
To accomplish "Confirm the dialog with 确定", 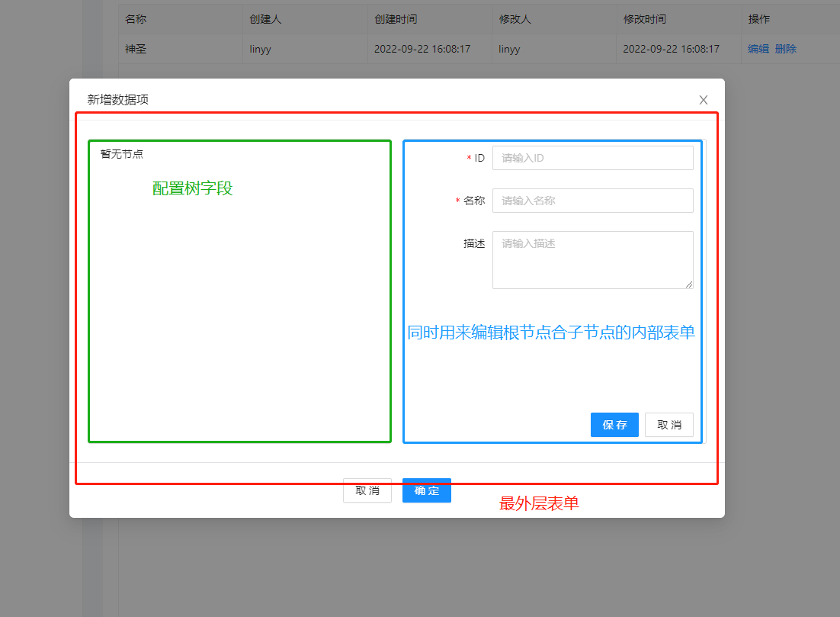I will [427, 490].
